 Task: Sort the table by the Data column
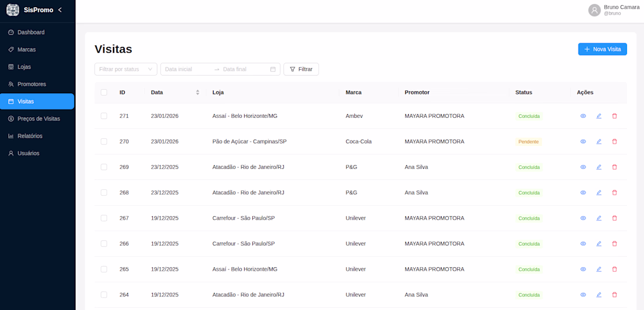[x=197, y=92]
